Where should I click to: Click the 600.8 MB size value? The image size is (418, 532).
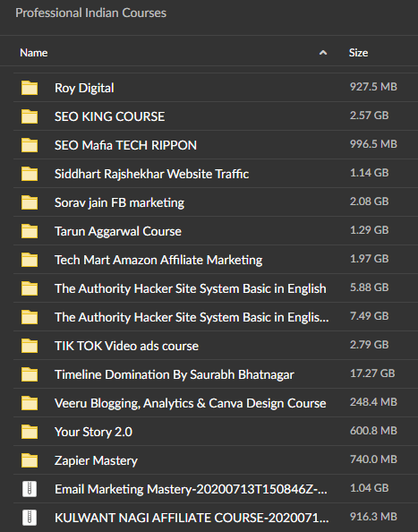click(373, 431)
